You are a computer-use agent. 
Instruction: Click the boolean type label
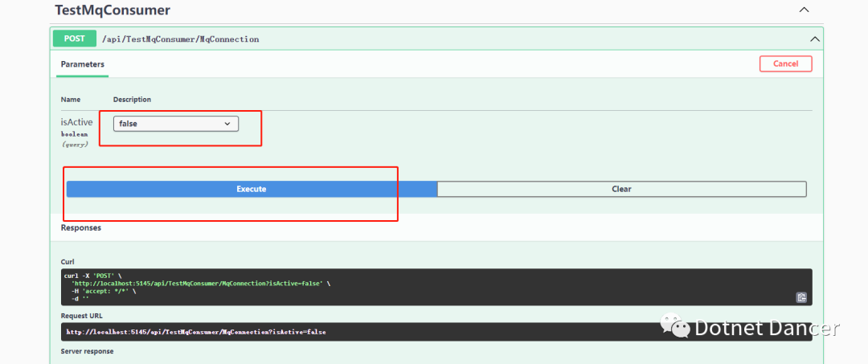pyautogui.click(x=74, y=134)
